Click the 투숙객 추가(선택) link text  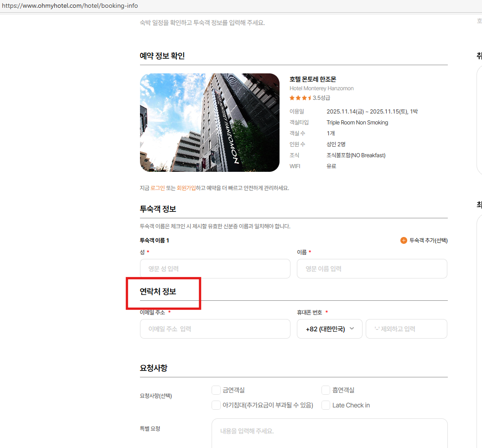(428, 240)
